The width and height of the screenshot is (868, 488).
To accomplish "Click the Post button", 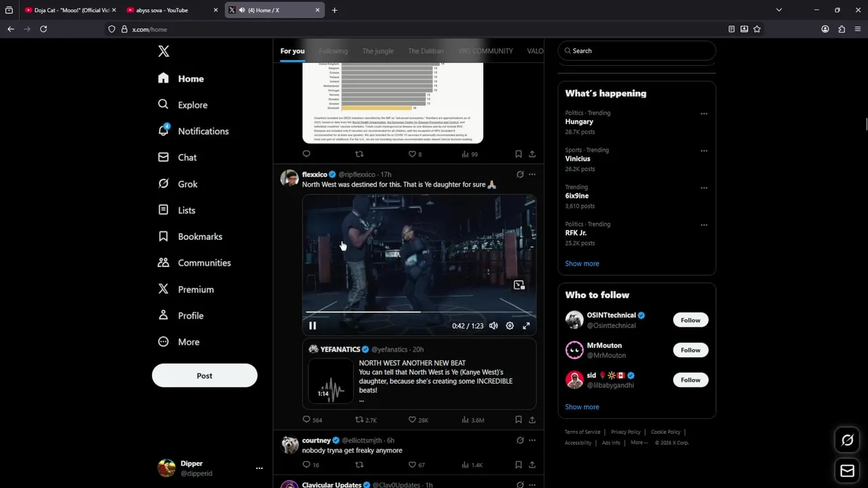I will pos(204,375).
